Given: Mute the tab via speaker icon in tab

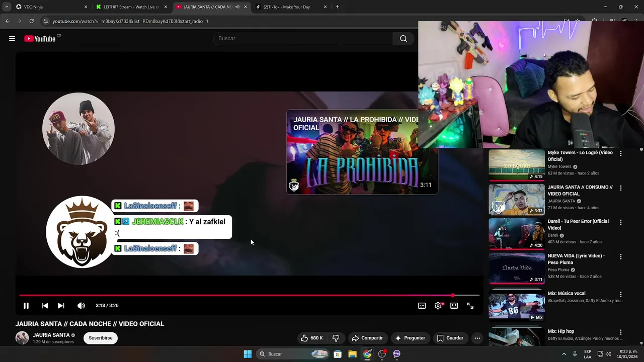Looking at the screenshot, I should [x=237, y=7].
